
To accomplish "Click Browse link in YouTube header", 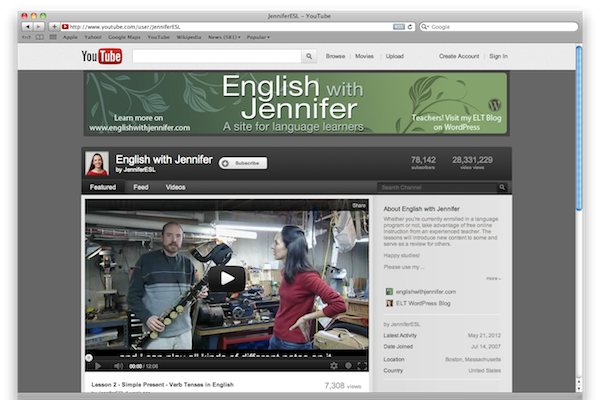I will tap(336, 56).
